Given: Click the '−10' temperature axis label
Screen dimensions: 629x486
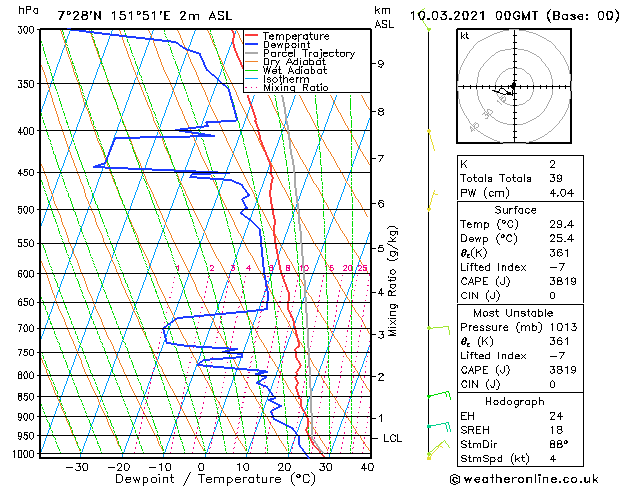Looking at the screenshot, I should tap(160, 467).
